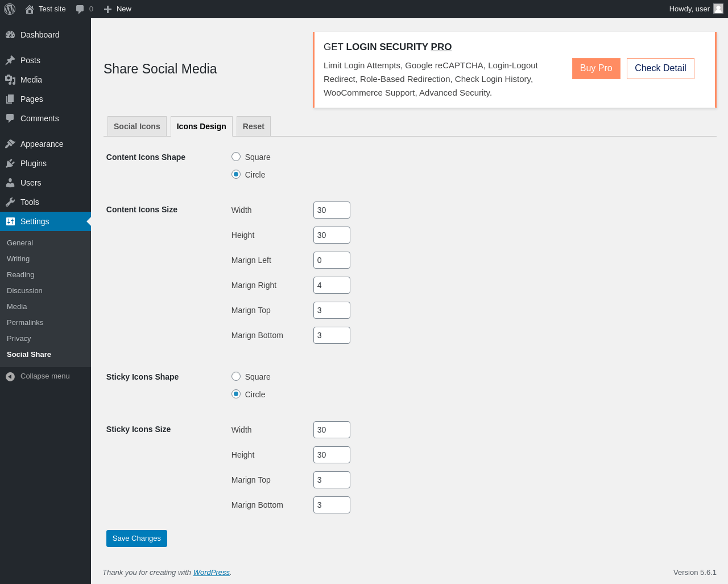Go to Permalinks settings submenu
Viewport: 728px width, 584px height.
25,322
